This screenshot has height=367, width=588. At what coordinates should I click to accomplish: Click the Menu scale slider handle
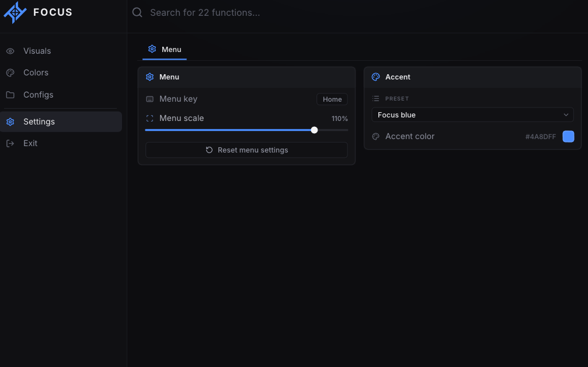(x=314, y=130)
